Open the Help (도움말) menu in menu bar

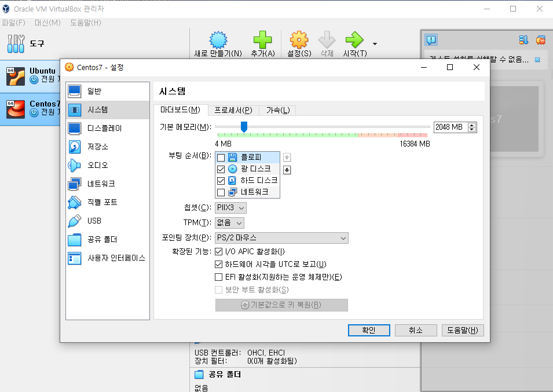pos(86,23)
